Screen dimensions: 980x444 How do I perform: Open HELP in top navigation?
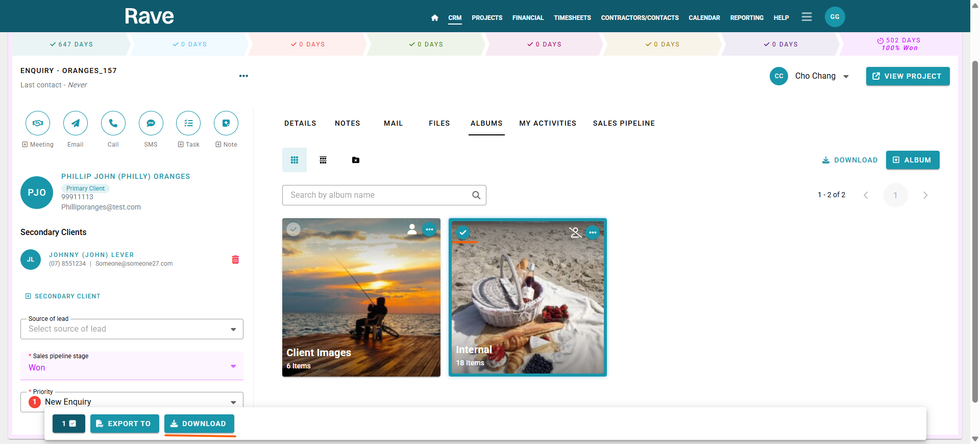(x=781, y=18)
